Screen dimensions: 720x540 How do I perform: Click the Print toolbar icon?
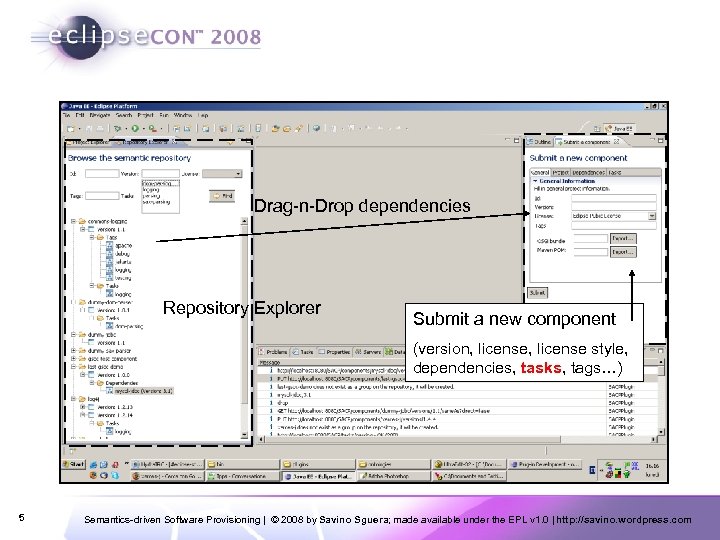click(100, 129)
